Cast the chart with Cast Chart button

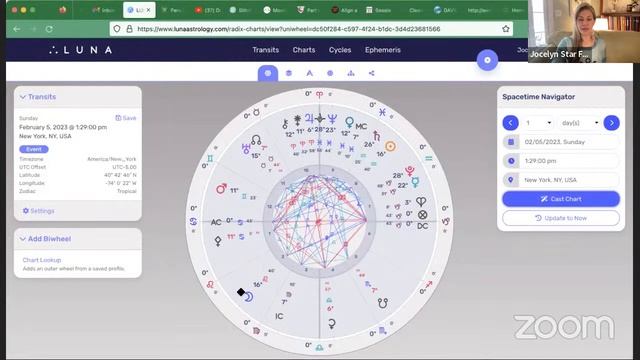[x=561, y=199]
